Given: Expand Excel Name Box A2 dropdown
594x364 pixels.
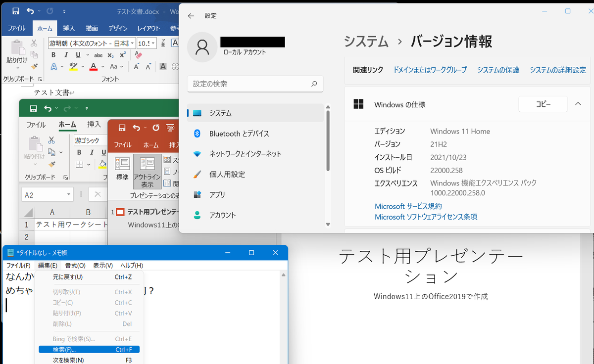Looking at the screenshot, I should [69, 195].
